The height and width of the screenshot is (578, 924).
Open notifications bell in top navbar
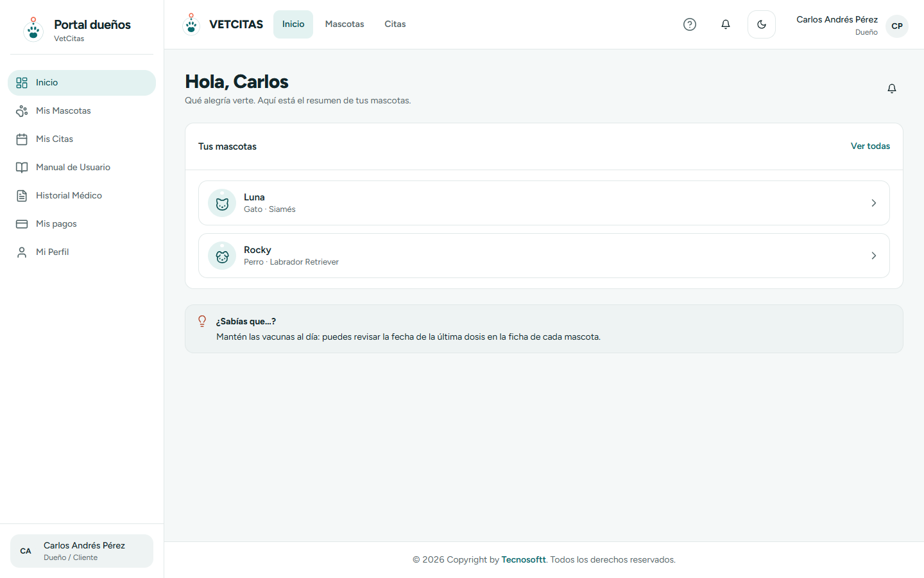726,24
